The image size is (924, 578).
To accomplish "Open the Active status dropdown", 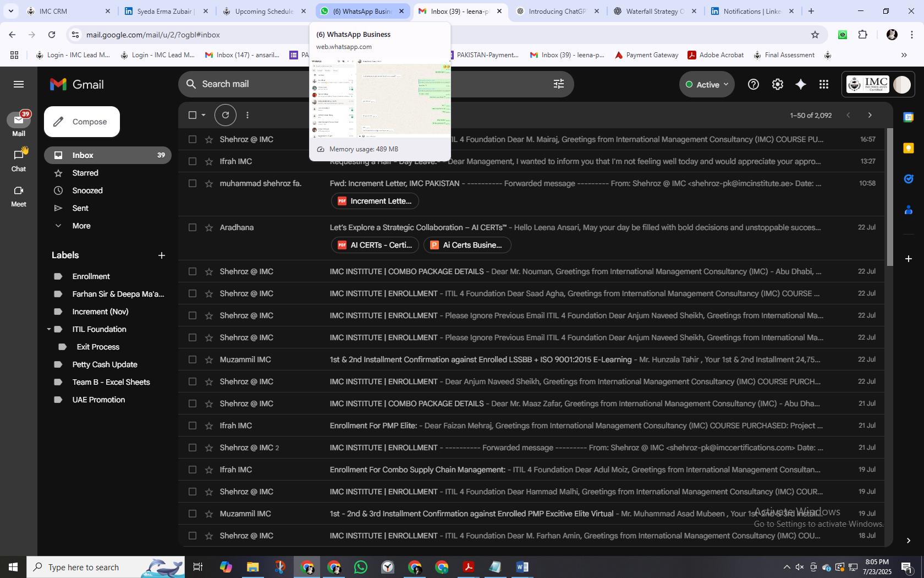I will click(x=707, y=84).
